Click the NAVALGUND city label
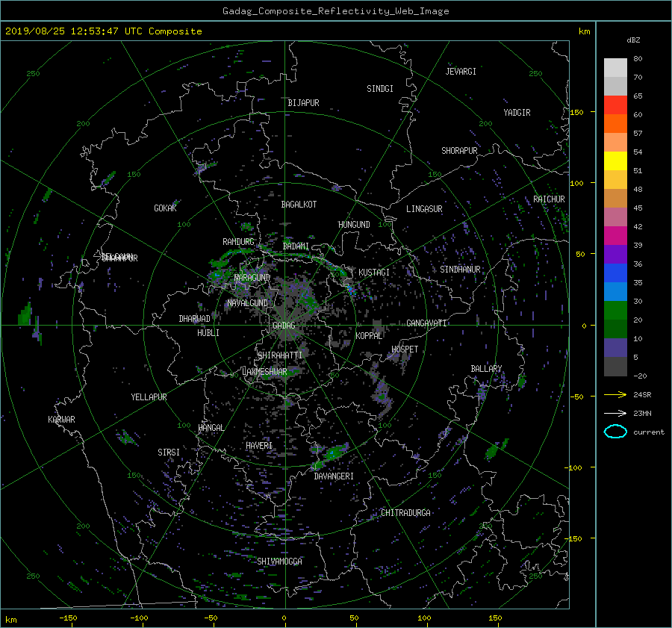This screenshot has height=628, width=672. point(247,303)
